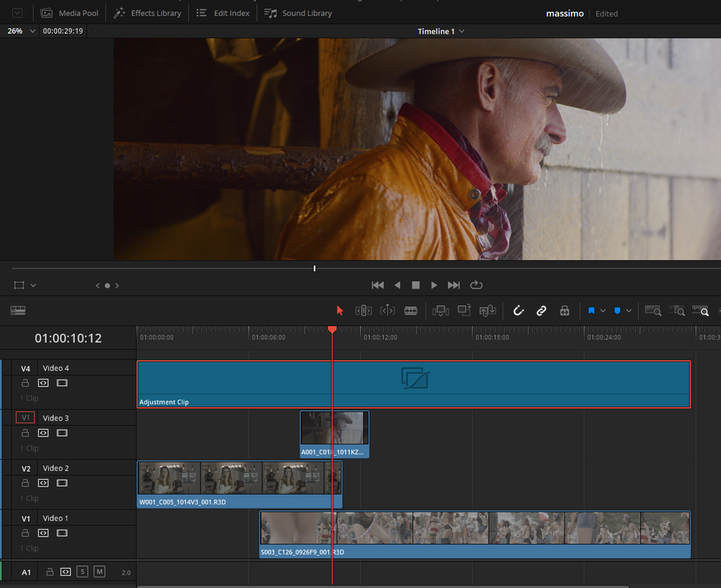Toggle timeline Snapping magnet icon
The image size is (721, 588).
click(x=518, y=311)
